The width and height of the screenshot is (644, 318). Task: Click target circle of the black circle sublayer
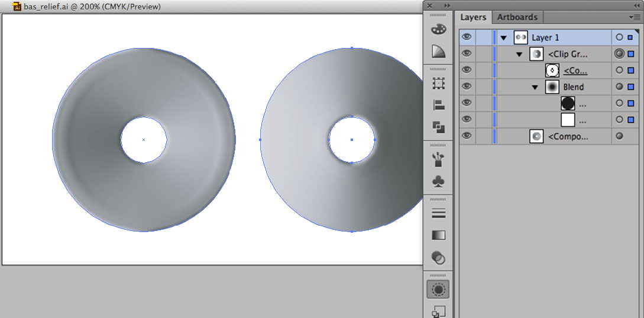pos(619,103)
